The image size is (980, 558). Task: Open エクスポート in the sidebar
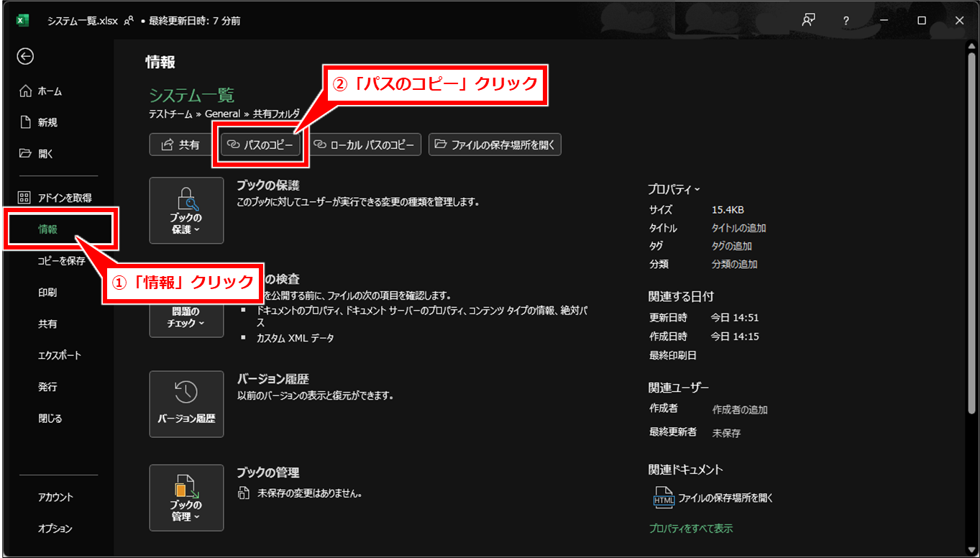(x=58, y=355)
